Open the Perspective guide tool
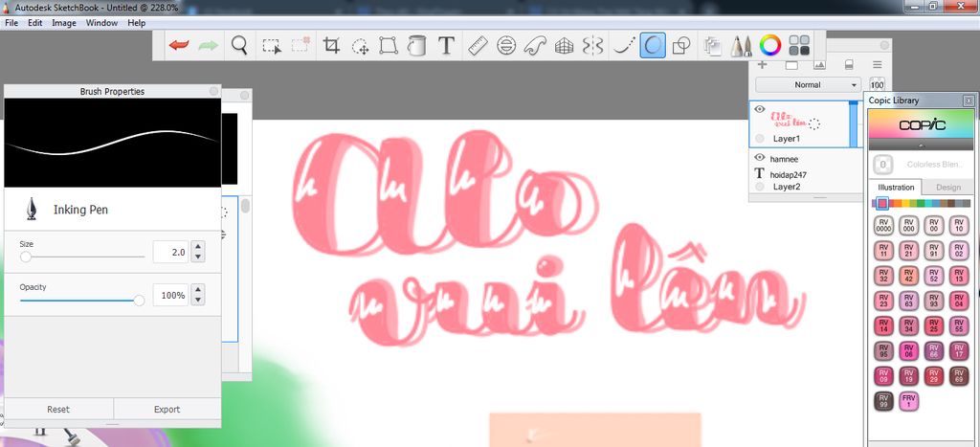This screenshot has width=980, height=447. tap(565, 46)
